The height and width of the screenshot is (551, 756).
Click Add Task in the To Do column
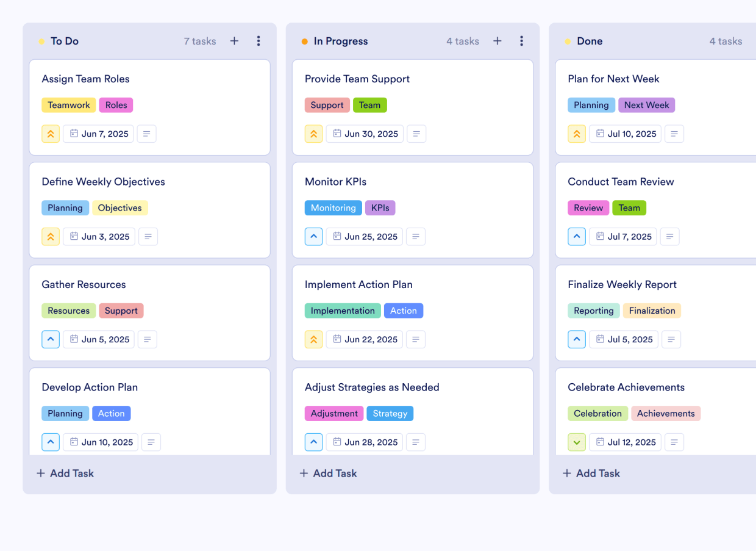tap(65, 473)
